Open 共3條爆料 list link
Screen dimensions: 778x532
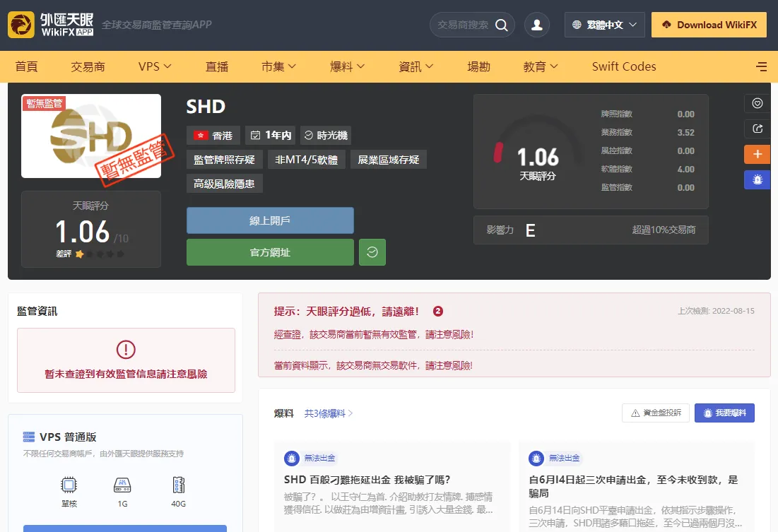(328, 413)
